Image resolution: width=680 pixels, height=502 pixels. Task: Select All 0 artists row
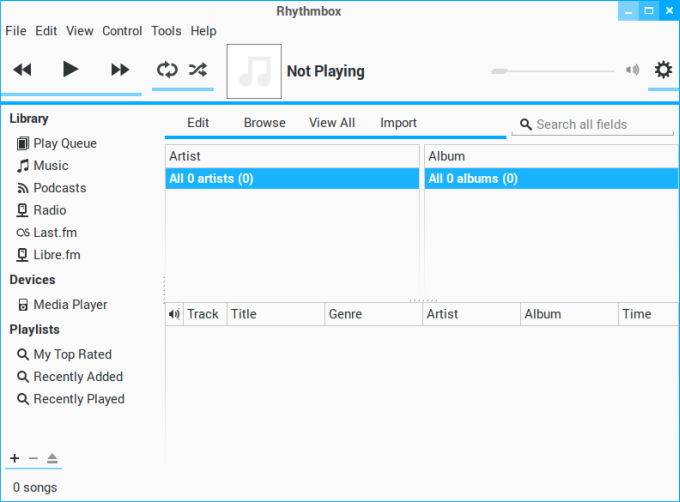tap(292, 179)
